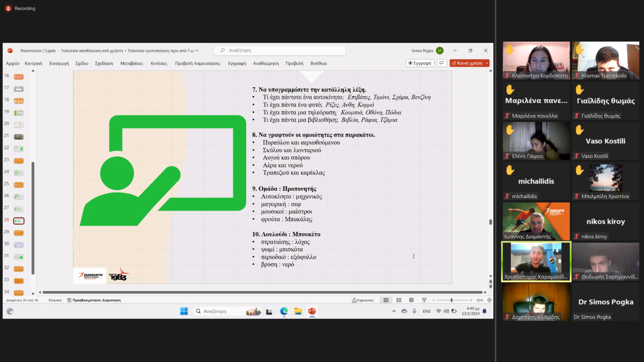Select slide 17 thumbnail
This screenshot has height=362, width=644.
tap(19, 89)
